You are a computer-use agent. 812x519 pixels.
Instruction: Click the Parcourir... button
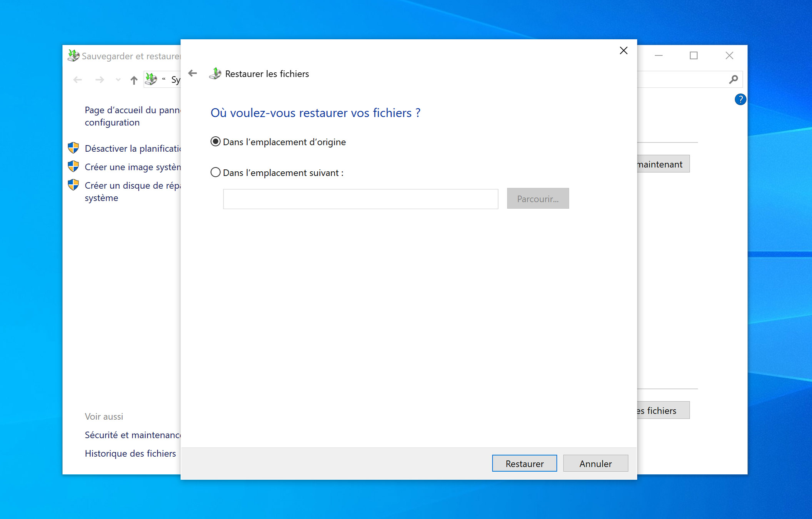pos(538,199)
